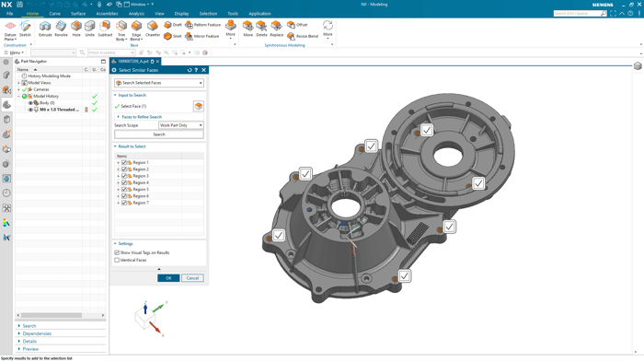Collapse the Result to Select section
The height and width of the screenshot is (362, 644).
pyautogui.click(x=130, y=146)
